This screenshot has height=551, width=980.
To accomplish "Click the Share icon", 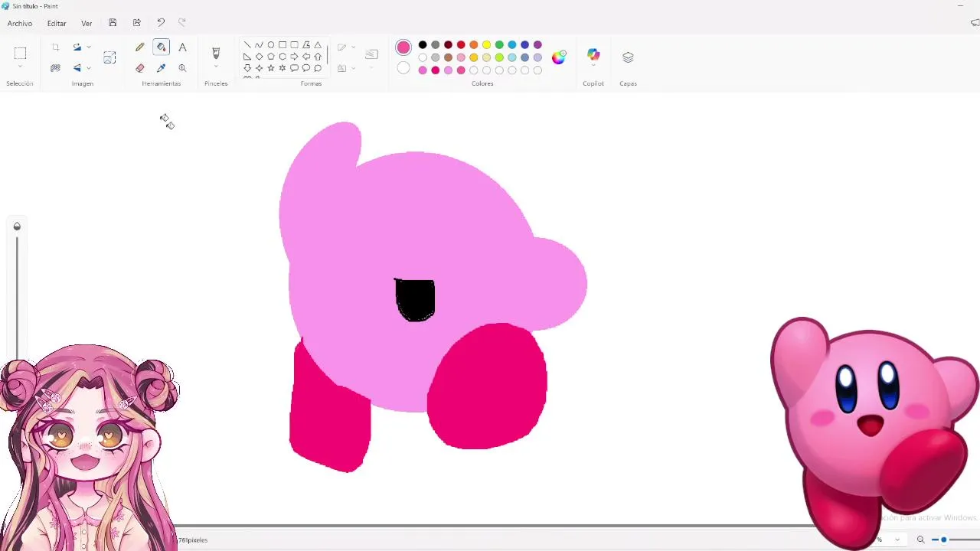I will [136, 23].
